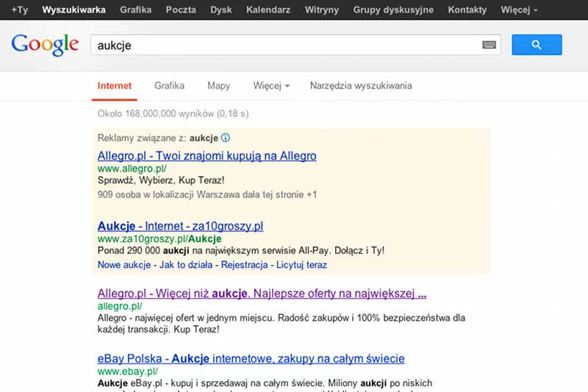588x392 pixels.
Task: Open result eBay Polska - Aukcje internetowe
Action: [251, 359]
